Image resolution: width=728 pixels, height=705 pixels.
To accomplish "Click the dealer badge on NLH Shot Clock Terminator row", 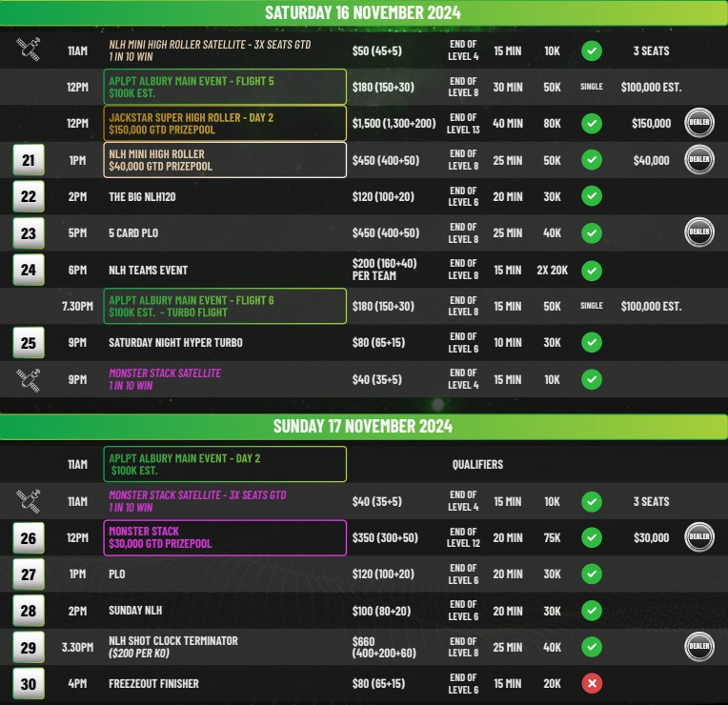I will click(x=699, y=648).
